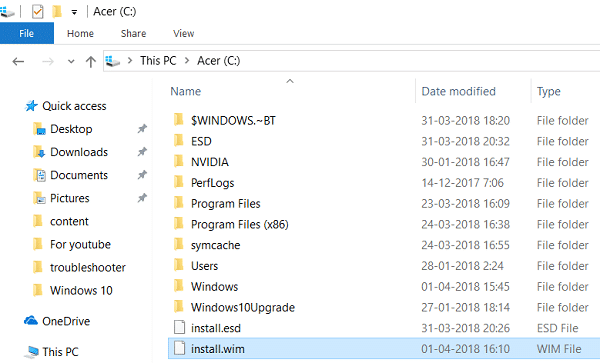Switch to the View ribbon tab
The height and width of the screenshot is (363, 600).
coord(184,33)
